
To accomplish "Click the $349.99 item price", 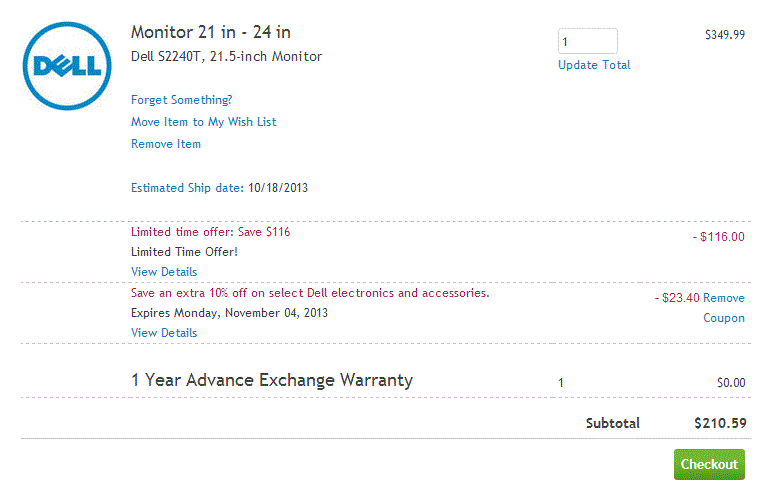I will point(724,34).
